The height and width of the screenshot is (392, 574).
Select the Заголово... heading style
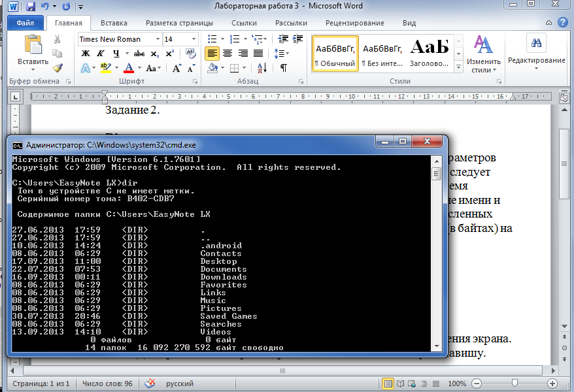[429, 54]
